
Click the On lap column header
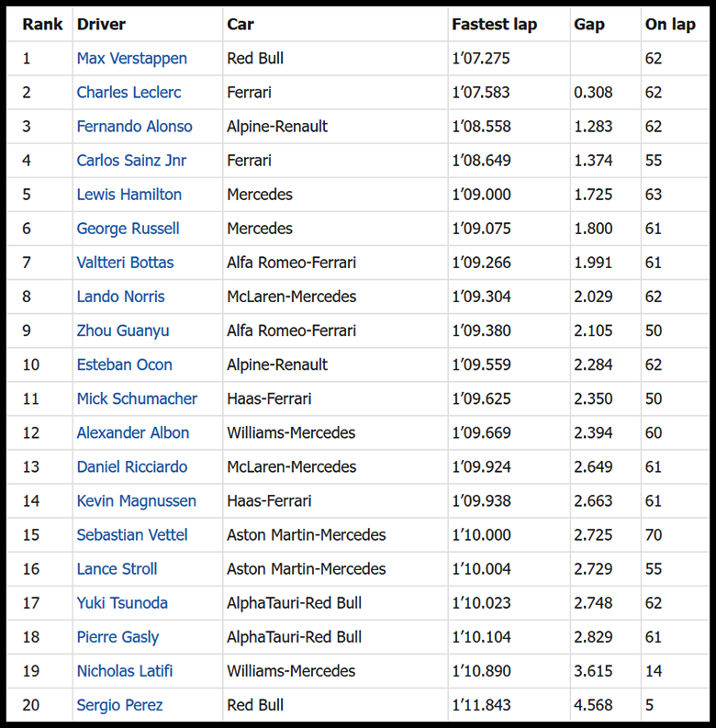pyautogui.click(x=670, y=24)
